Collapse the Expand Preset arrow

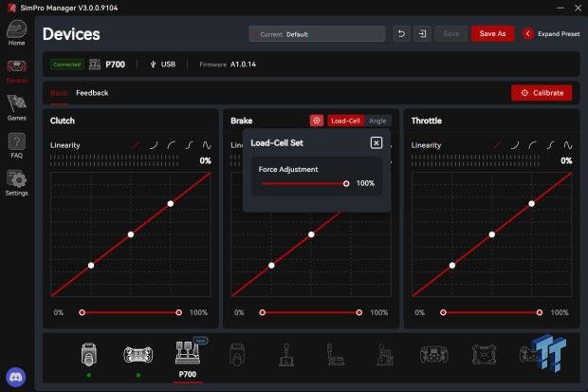pyautogui.click(x=527, y=34)
